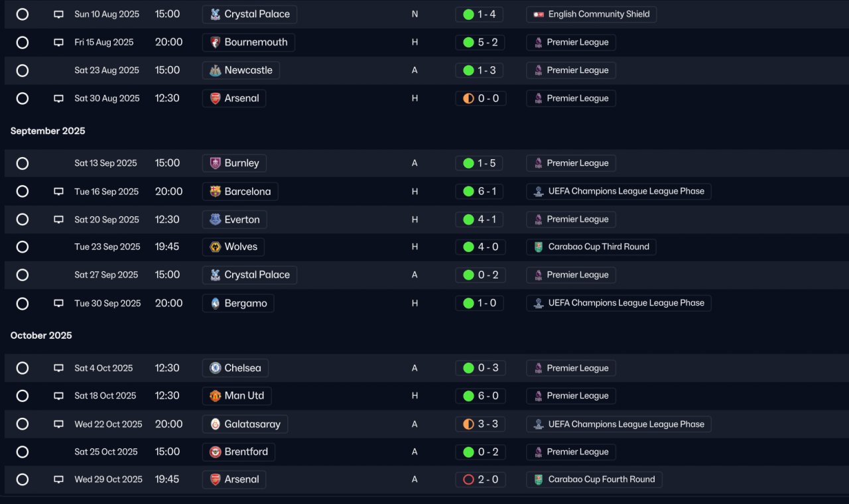This screenshot has width=849, height=504.
Task: Click the September 2025 section heading
Action: click(x=48, y=131)
